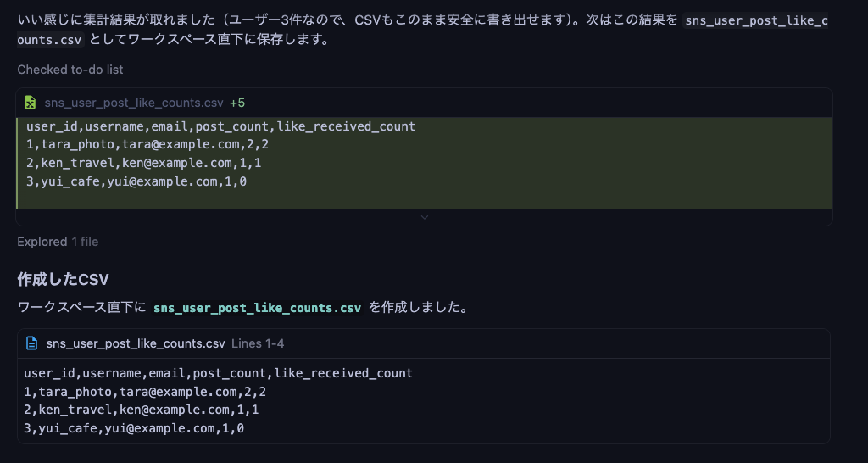Click the CSV header line in the green diff

(x=220, y=126)
